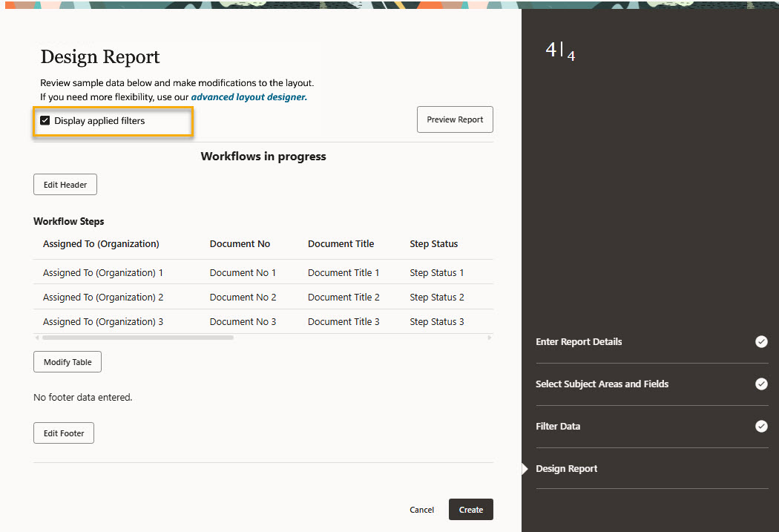Select the Document Title 2 table cell
Viewport: 779px width, 532px height.
click(x=344, y=298)
